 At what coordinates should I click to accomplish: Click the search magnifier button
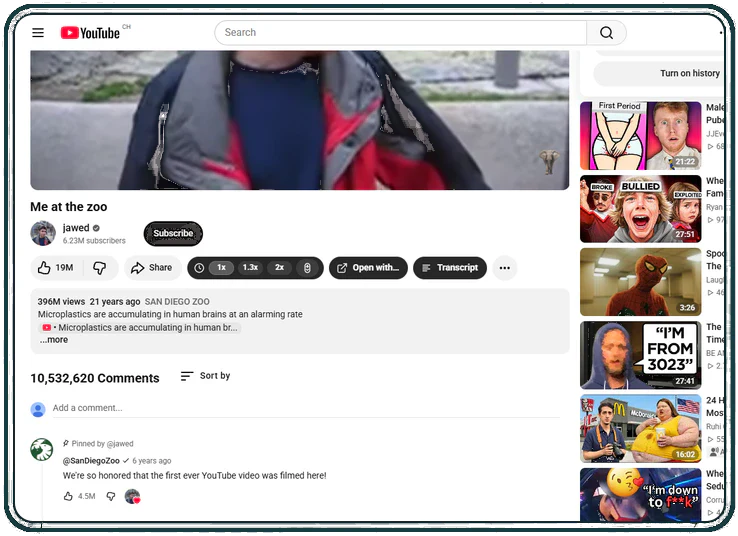tap(606, 32)
